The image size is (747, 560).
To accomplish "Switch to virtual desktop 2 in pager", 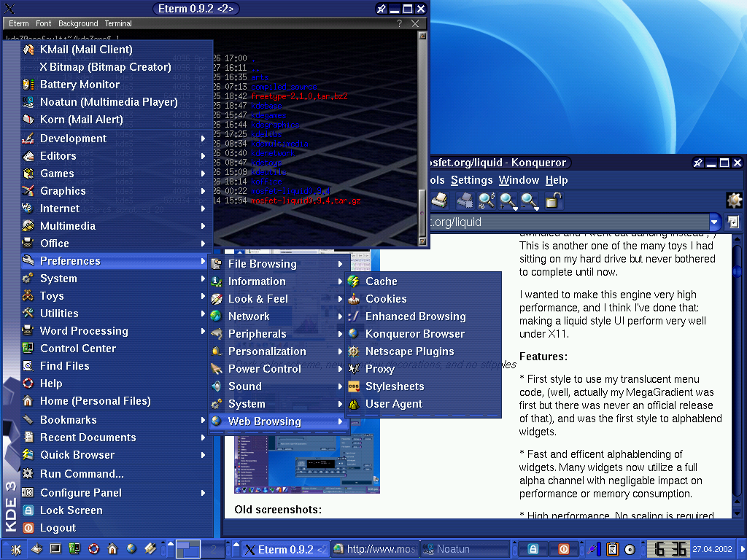I will click(x=214, y=549).
